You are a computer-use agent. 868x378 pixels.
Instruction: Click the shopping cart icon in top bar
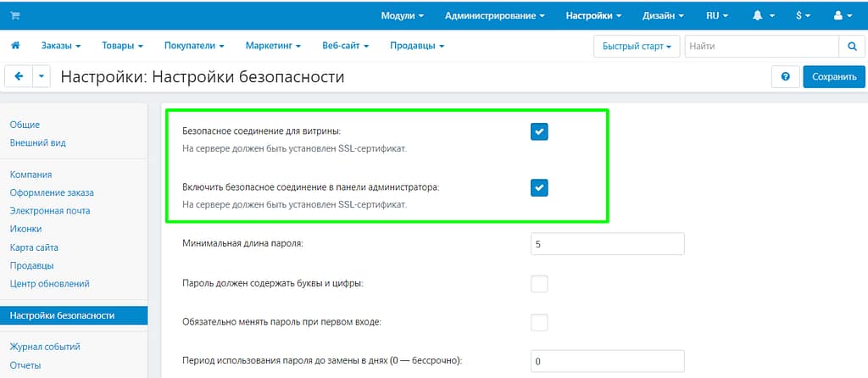coord(15,15)
